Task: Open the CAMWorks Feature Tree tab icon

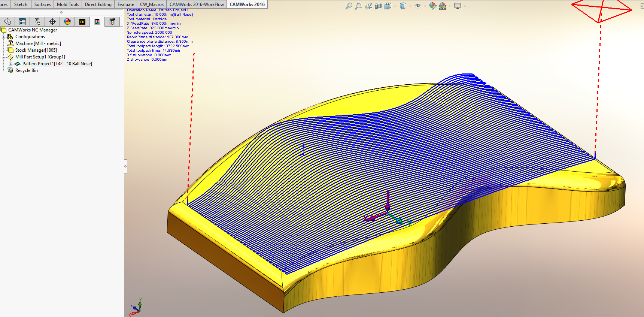Action: pos(82,22)
